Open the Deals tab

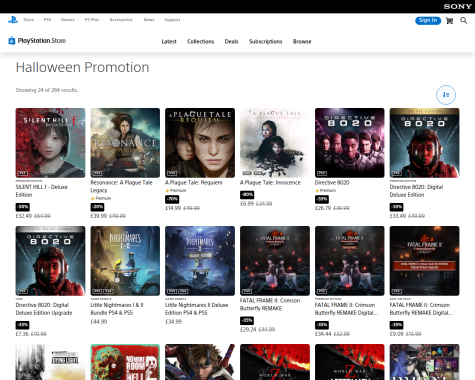[x=231, y=42]
